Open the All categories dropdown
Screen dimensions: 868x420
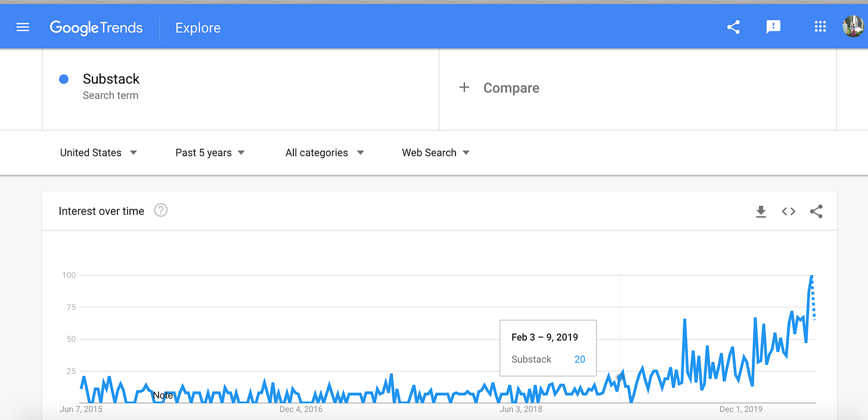[x=324, y=153]
